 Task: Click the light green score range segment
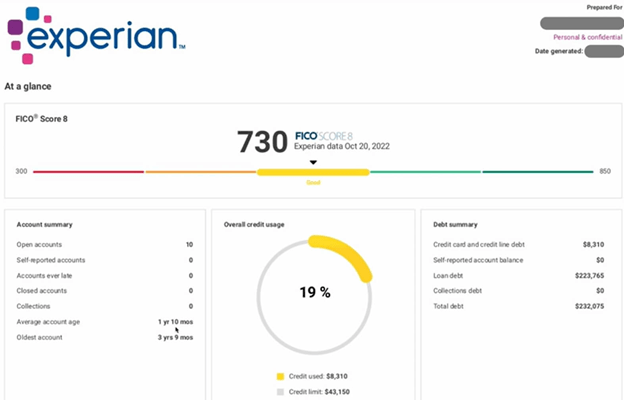(425, 172)
